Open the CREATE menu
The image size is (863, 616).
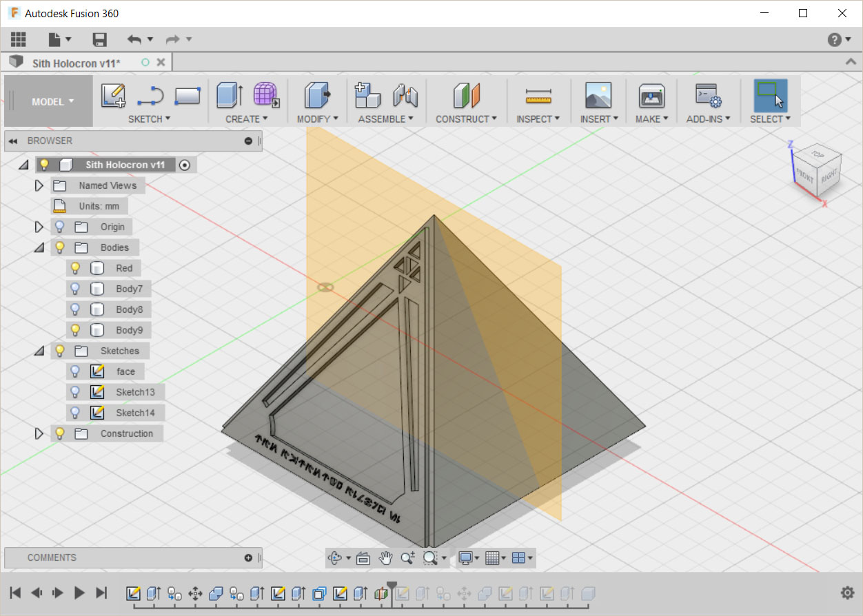pyautogui.click(x=247, y=119)
